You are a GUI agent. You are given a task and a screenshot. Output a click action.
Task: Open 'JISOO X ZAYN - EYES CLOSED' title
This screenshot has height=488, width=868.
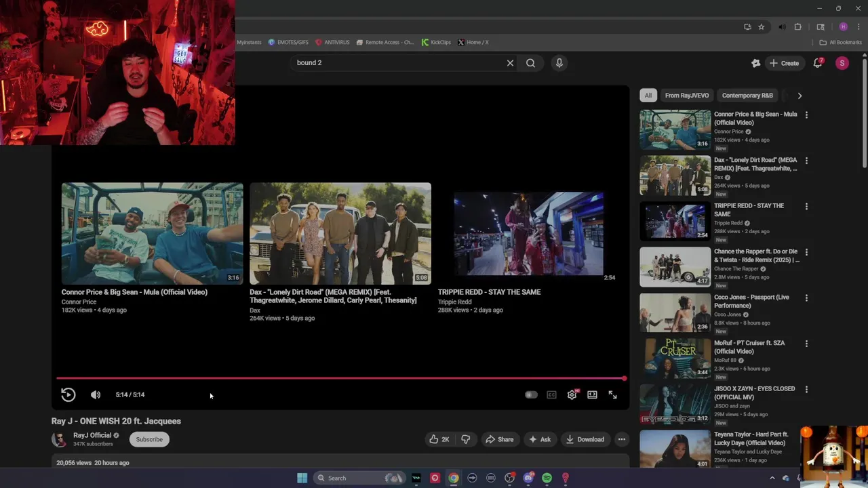(754, 392)
